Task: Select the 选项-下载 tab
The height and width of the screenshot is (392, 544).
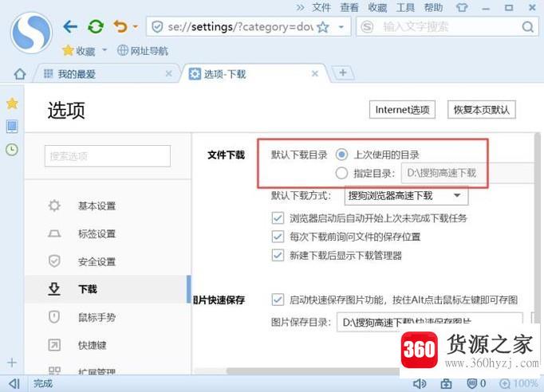Action: (254, 73)
